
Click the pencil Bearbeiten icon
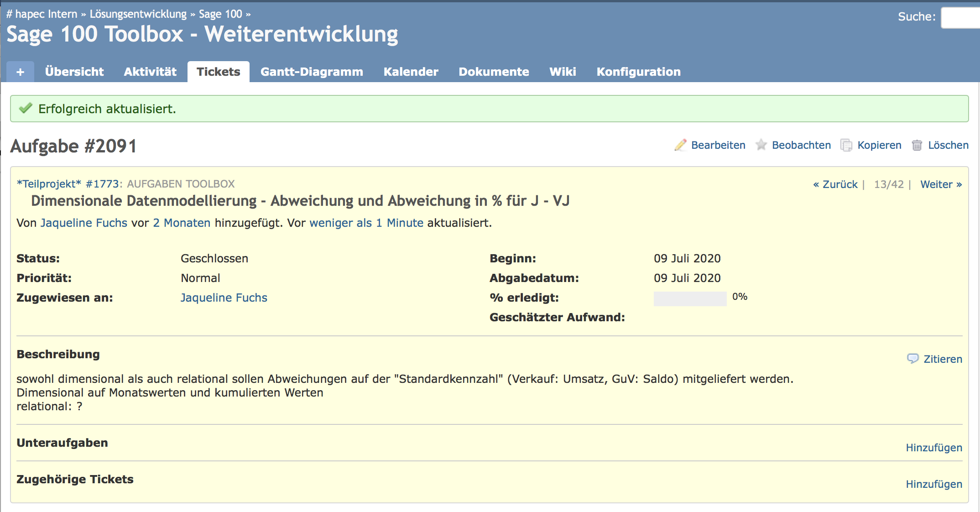point(680,145)
